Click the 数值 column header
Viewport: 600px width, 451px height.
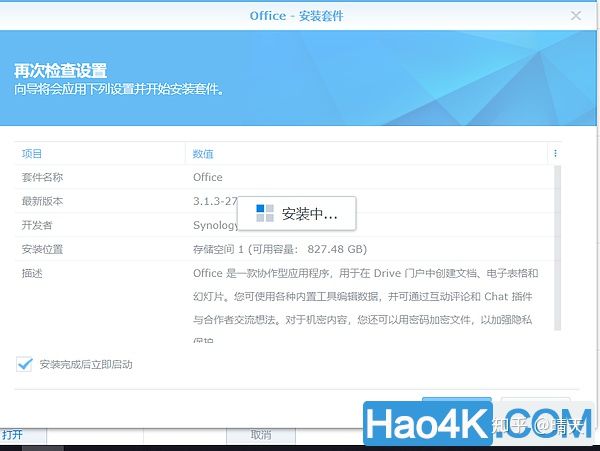tap(203, 154)
